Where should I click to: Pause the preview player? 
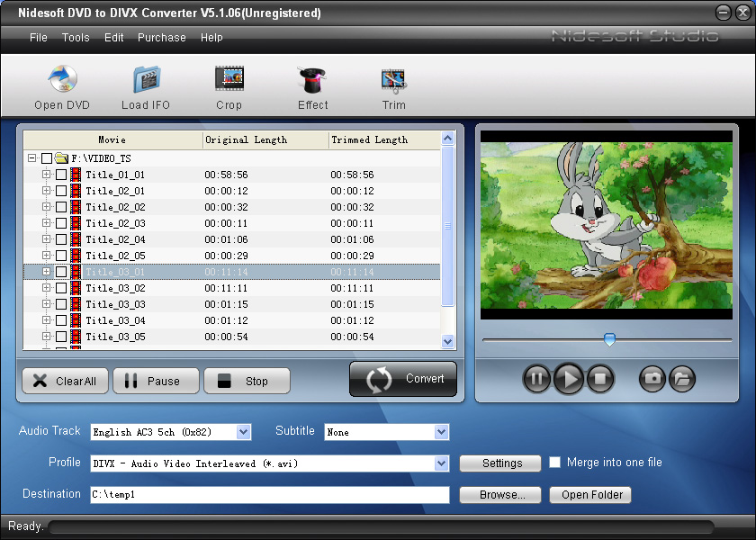tap(536, 379)
